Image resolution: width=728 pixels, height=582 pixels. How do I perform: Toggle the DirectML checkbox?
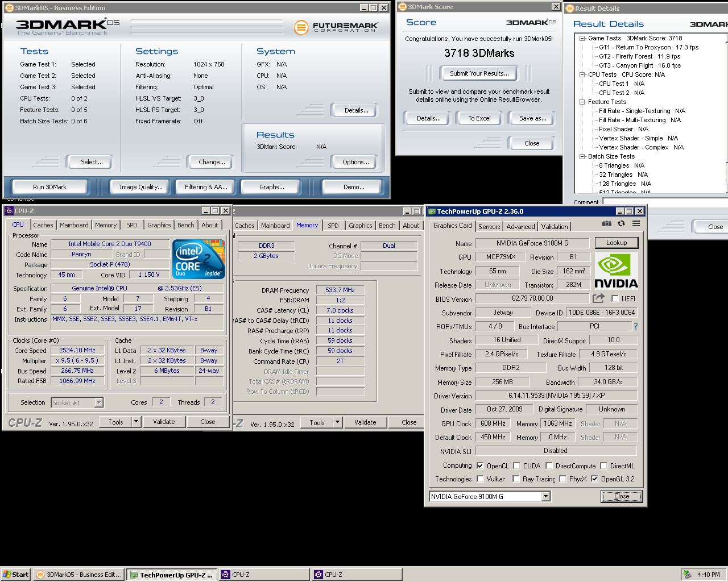click(603, 465)
